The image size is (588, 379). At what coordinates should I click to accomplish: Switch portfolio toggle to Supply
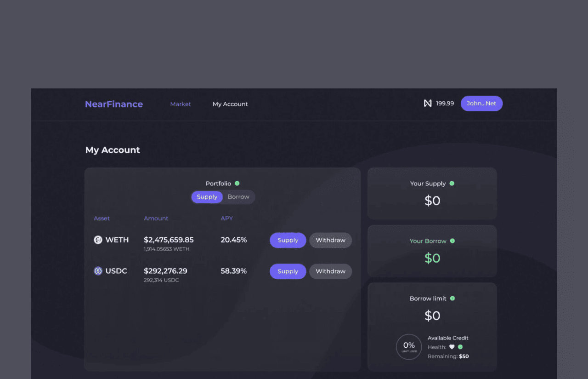pos(207,197)
